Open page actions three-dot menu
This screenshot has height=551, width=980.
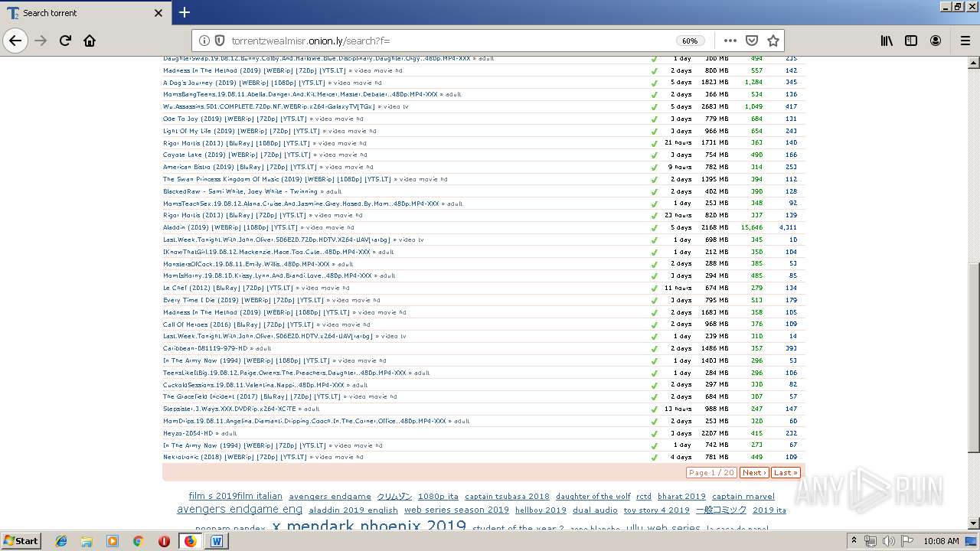730,41
